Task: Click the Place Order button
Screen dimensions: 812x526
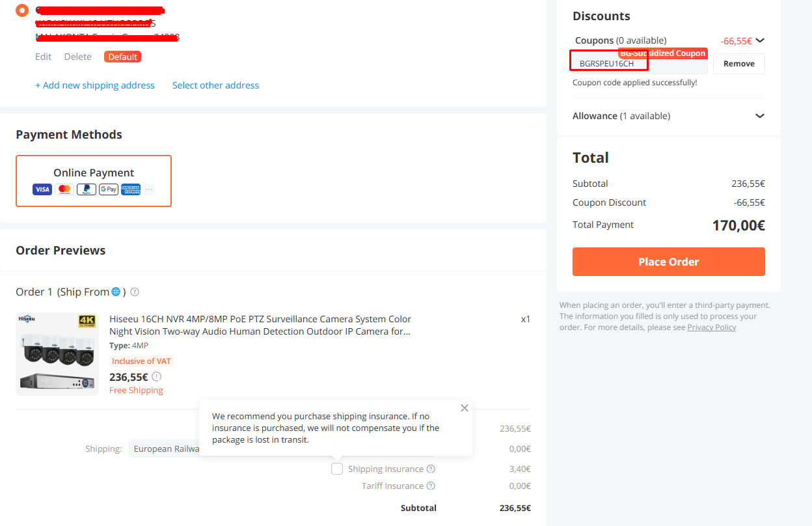Action: (669, 262)
